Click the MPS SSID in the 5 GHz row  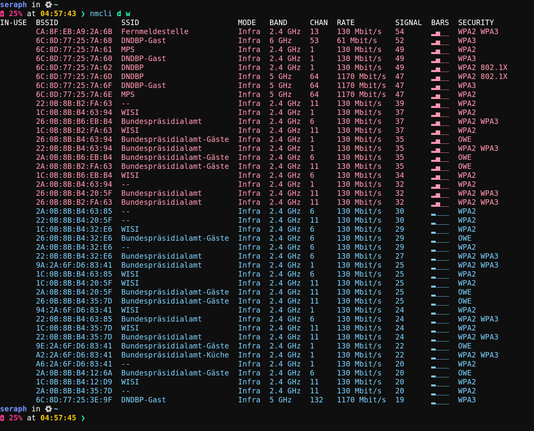pos(128,94)
